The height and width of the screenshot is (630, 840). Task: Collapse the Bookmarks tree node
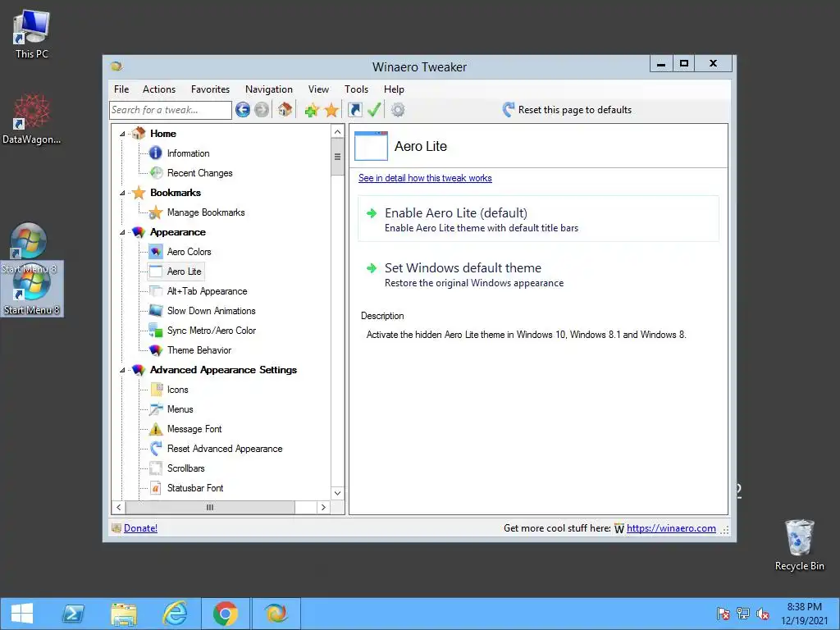coord(122,193)
